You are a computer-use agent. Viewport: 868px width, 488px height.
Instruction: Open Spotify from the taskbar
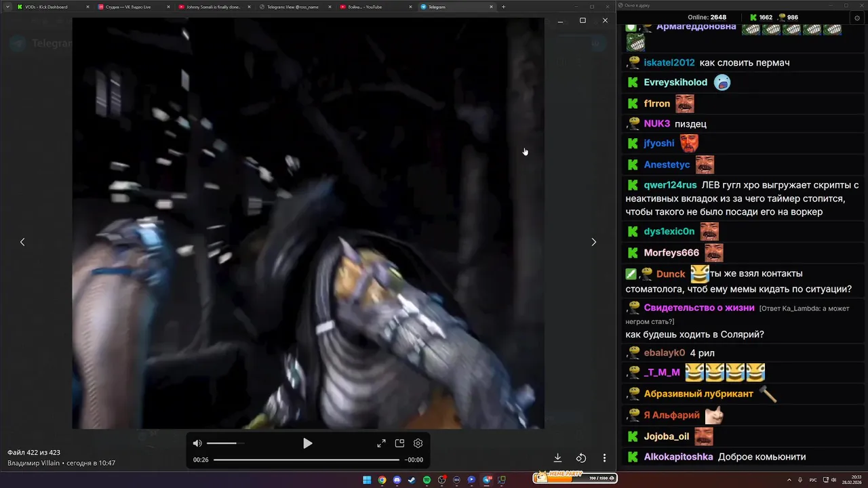(x=427, y=480)
